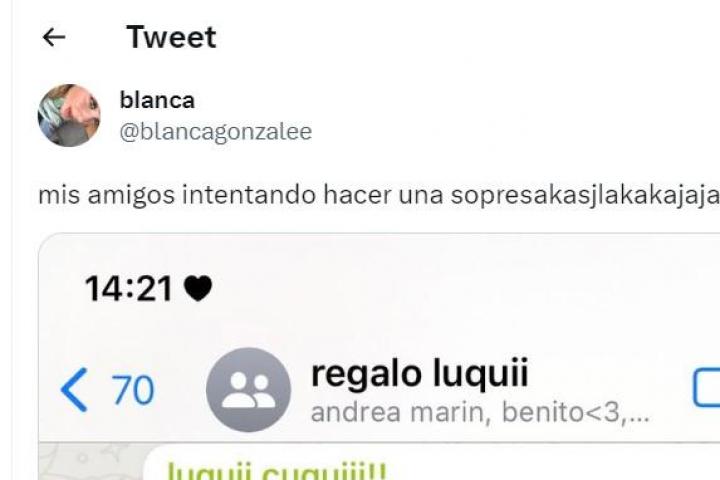Click andrea marin in the members subtitle

(397, 412)
